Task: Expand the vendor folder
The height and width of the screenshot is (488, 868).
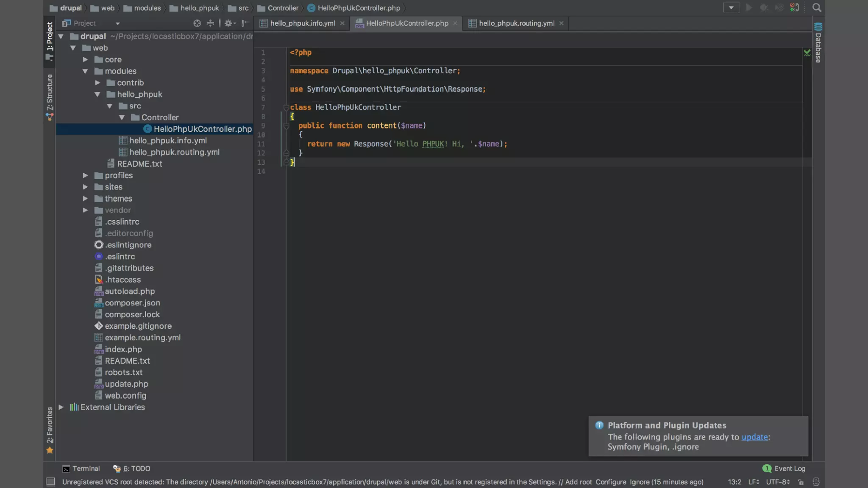Action: click(x=86, y=210)
